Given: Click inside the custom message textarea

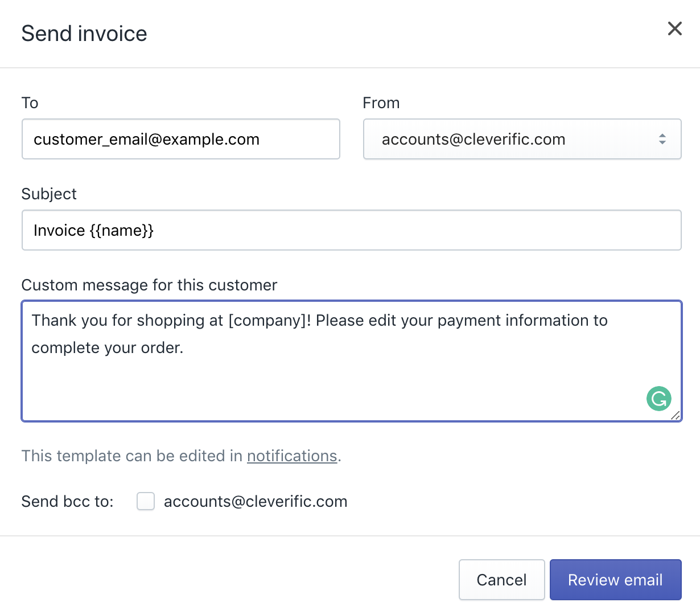Looking at the screenshot, I should coord(351,361).
